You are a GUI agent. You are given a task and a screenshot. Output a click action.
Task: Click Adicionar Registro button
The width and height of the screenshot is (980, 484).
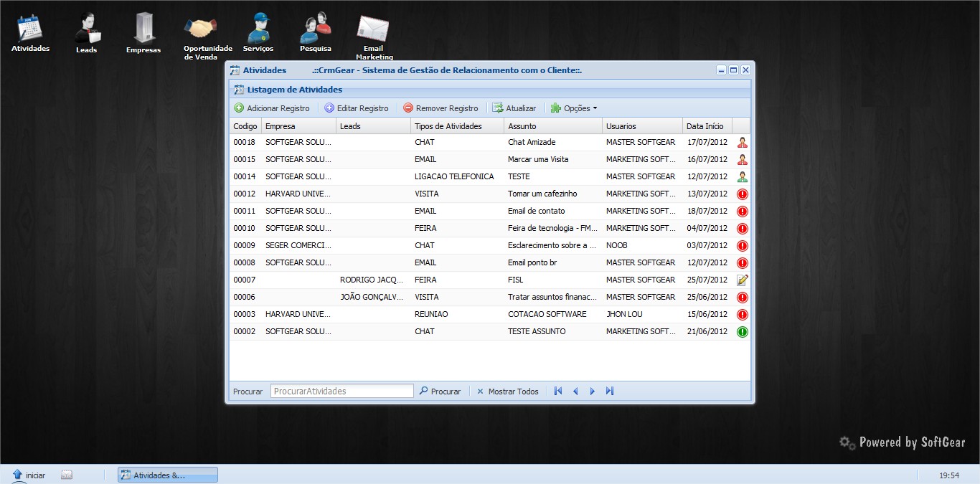(x=272, y=108)
